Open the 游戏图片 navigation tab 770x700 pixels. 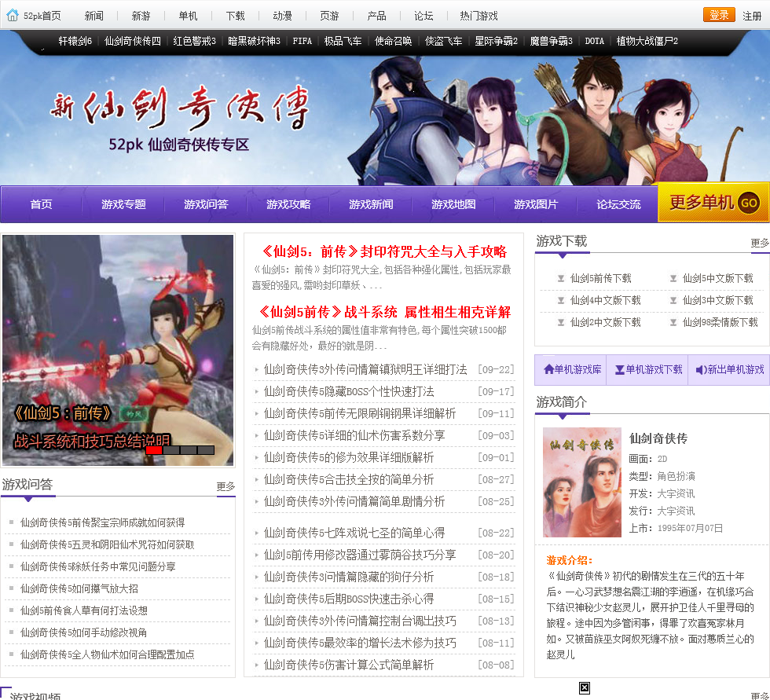(536, 204)
